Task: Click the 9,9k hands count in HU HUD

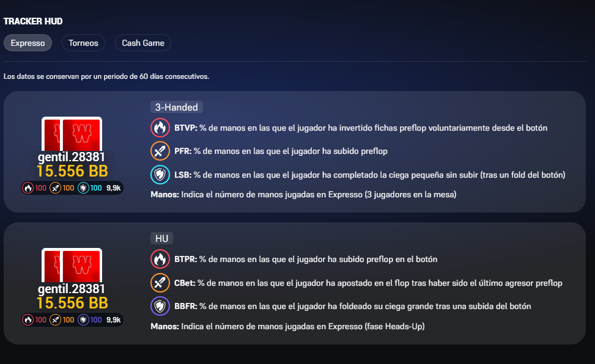Action: (113, 319)
